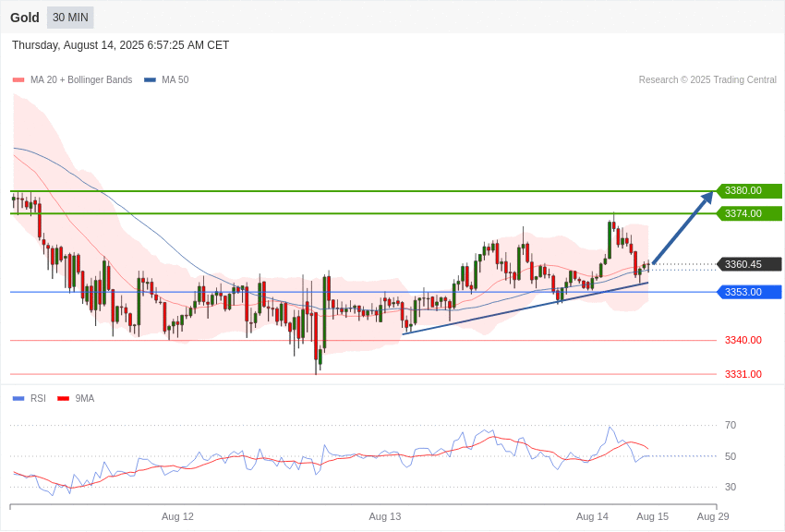The width and height of the screenshot is (785, 532).
Task: Click the RSI 30 level label
Action: [x=731, y=487]
